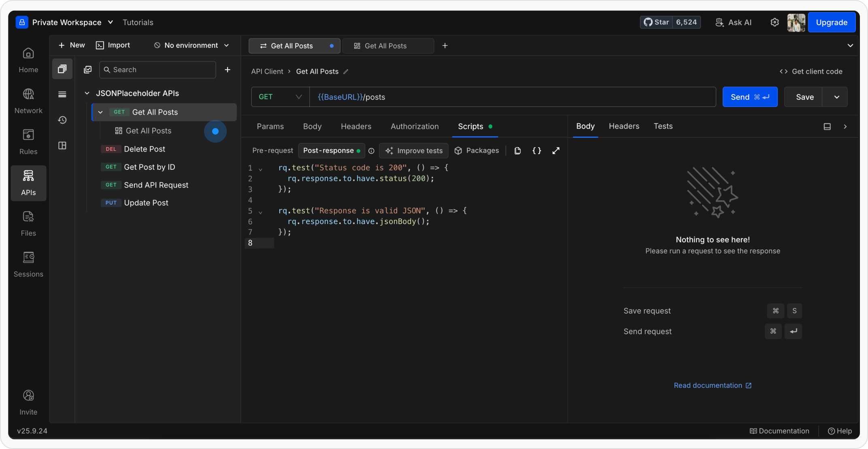Open the GET method dropdown
The image size is (868, 449).
pos(280,97)
